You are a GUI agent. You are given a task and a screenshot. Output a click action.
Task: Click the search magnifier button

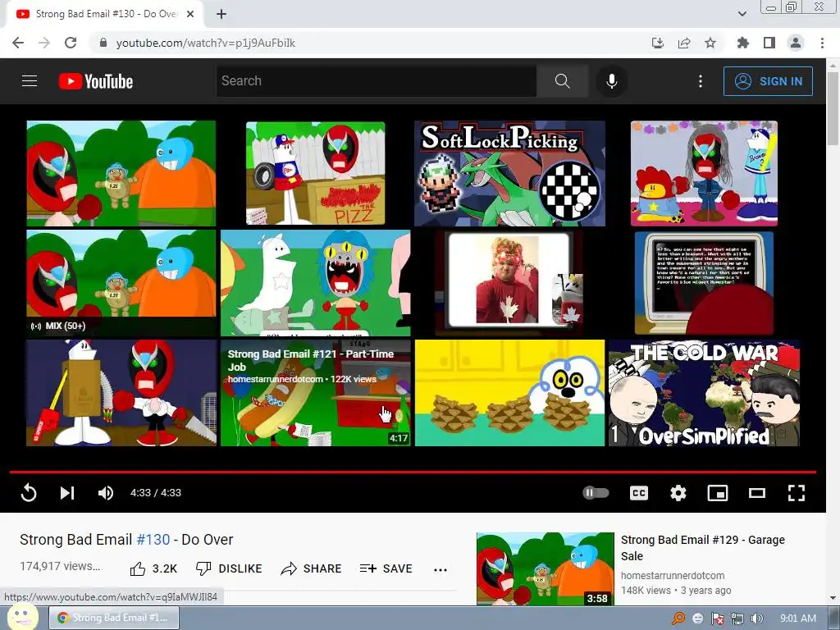pyautogui.click(x=562, y=81)
